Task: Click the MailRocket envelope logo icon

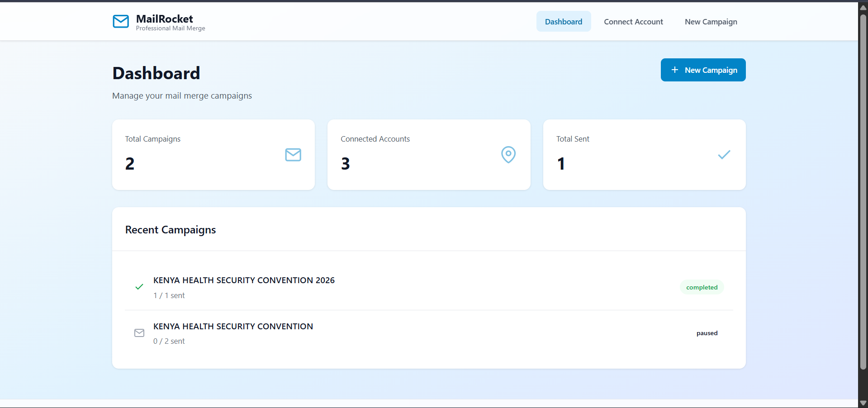Action: 121,21
